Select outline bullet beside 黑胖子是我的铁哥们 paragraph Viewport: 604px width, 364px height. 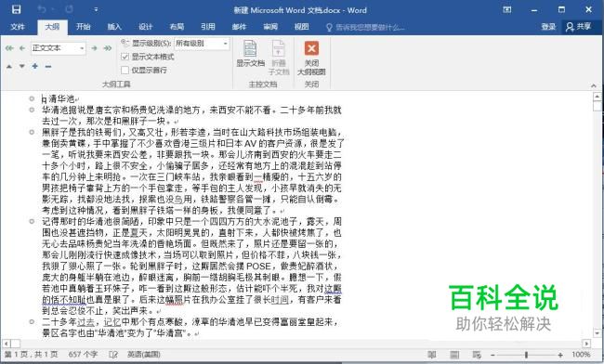pyautogui.click(x=32, y=133)
